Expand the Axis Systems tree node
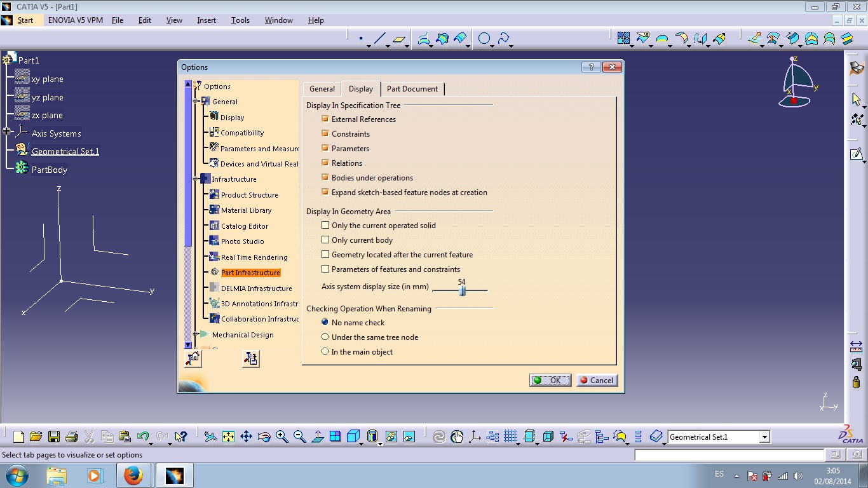The image size is (868, 488). pos(7,132)
